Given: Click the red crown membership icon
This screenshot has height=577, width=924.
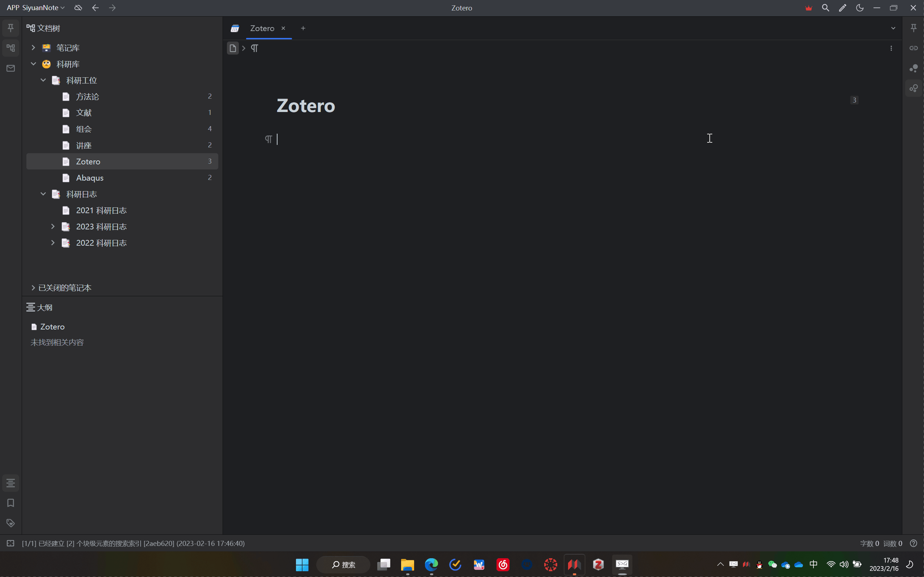Looking at the screenshot, I should (x=808, y=8).
